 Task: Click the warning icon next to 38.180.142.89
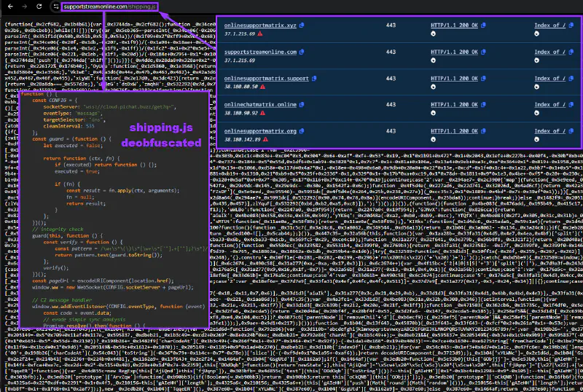[266, 139]
